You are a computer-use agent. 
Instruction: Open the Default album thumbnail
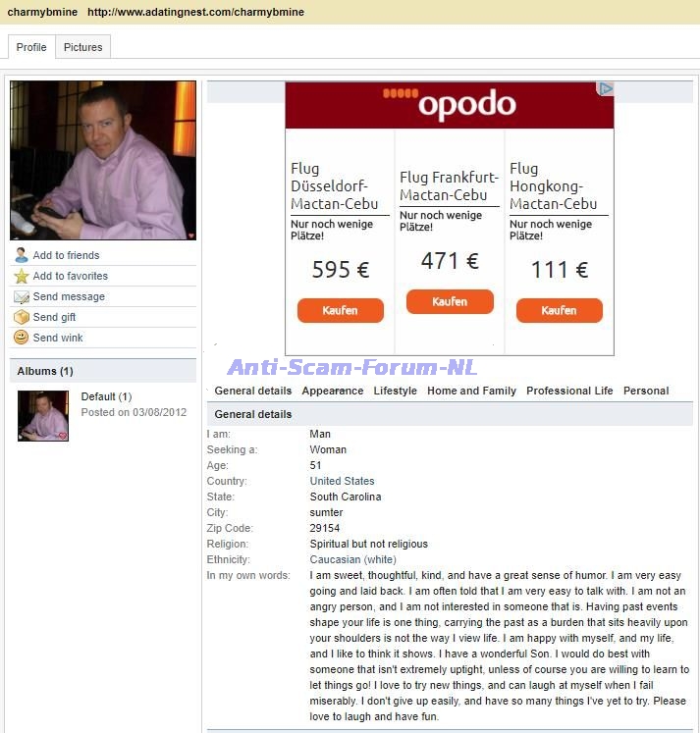[x=43, y=416]
